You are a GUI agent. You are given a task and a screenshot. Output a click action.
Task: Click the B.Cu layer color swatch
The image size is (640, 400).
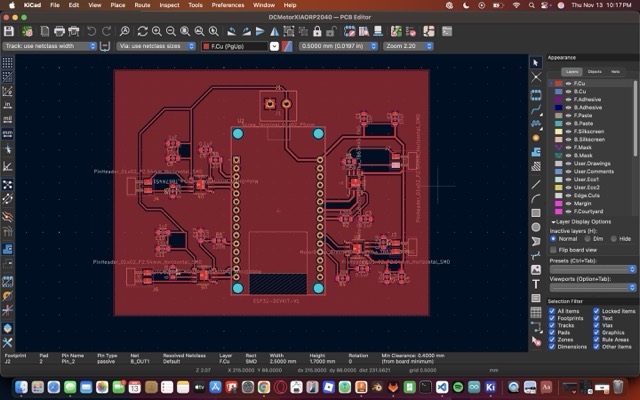click(x=558, y=91)
